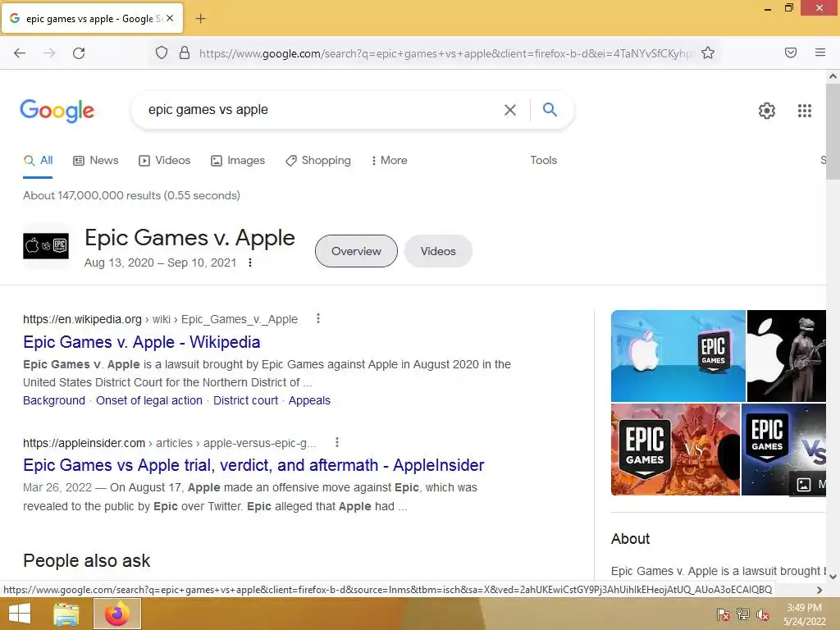The width and height of the screenshot is (840, 630).
Task: Go back with the browser back arrow
Action: 20,52
